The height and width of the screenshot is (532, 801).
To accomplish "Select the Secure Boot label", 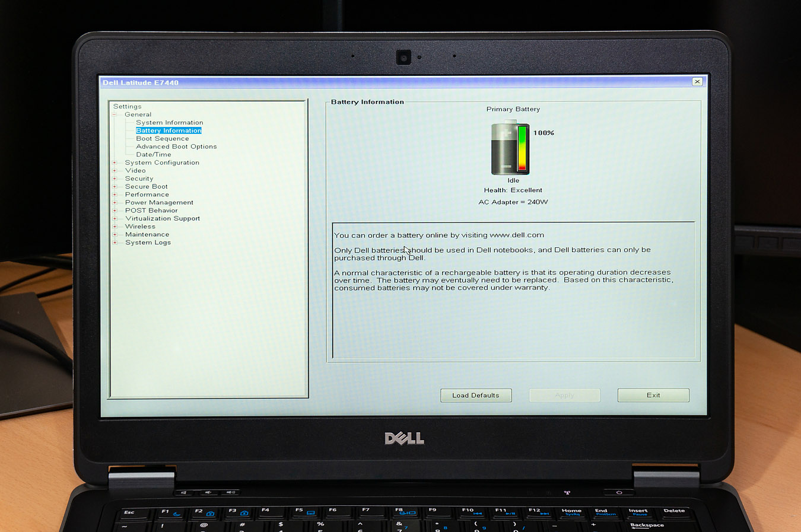I will pyautogui.click(x=146, y=187).
